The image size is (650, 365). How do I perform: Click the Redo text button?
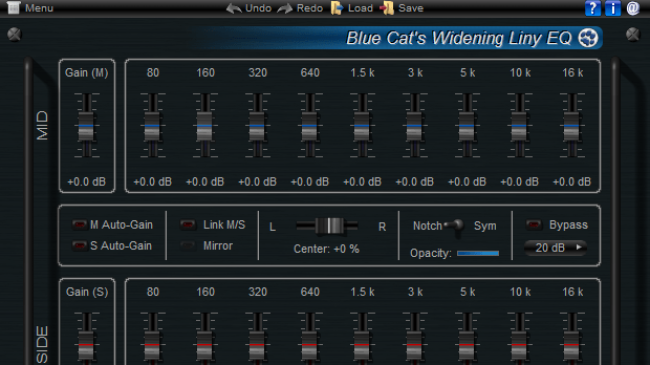click(310, 8)
